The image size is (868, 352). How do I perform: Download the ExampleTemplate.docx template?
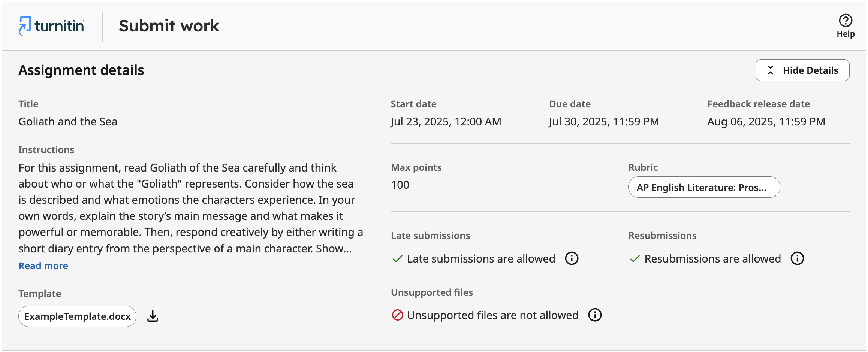pyautogui.click(x=153, y=316)
